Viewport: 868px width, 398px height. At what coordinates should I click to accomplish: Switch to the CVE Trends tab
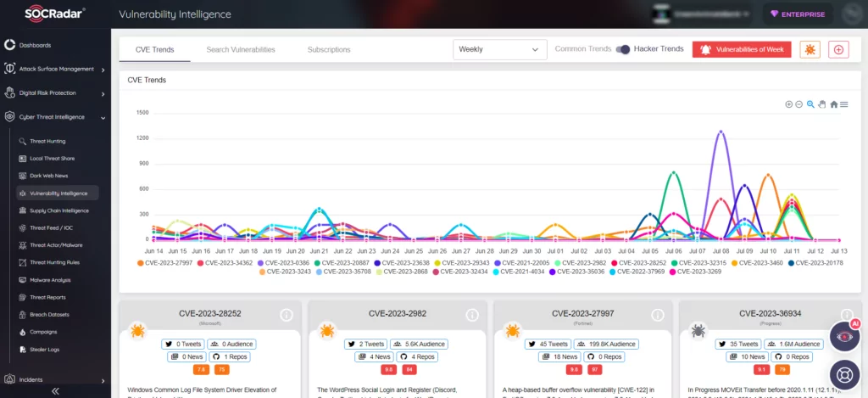coord(155,50)
